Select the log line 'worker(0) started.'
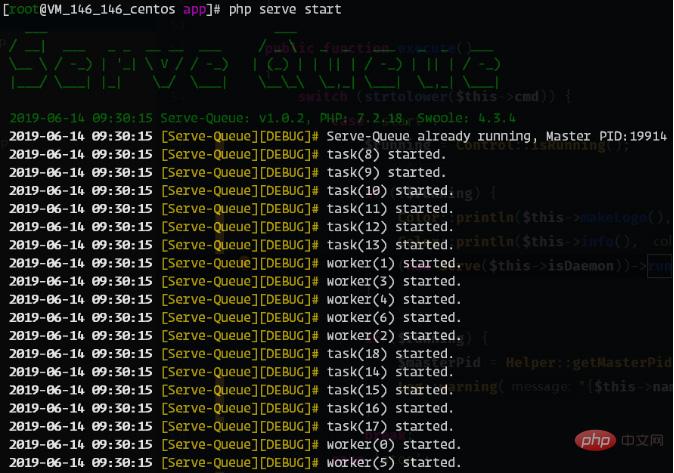This screenshot has height=473, width=674. (236, 444)
